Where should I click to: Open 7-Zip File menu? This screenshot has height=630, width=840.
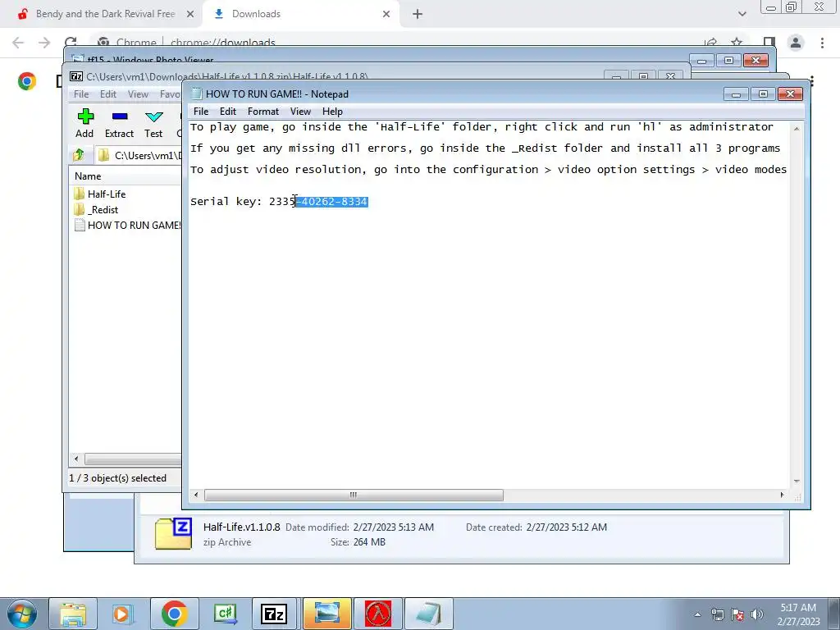tap(81, 94)
